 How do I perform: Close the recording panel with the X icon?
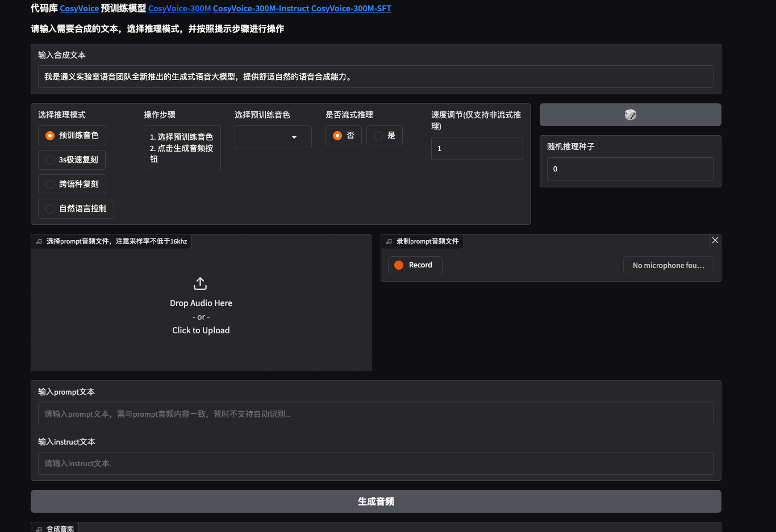point(715,240)
